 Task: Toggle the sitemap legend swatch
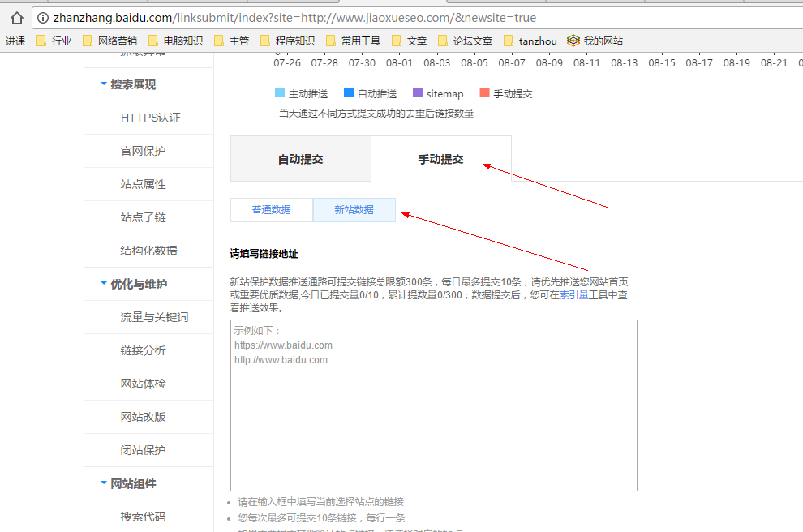(418, 92)
